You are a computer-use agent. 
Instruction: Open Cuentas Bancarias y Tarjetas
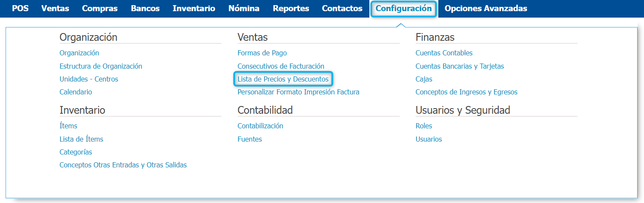click(460, 66)
